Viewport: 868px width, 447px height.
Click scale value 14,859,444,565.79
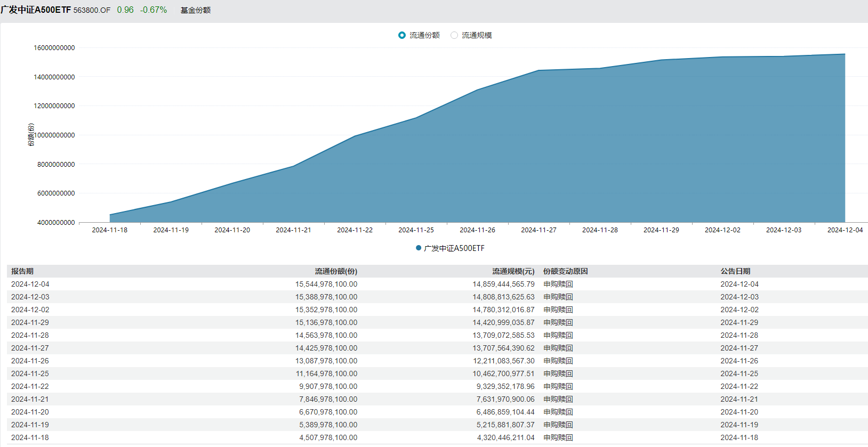[503, 284]
